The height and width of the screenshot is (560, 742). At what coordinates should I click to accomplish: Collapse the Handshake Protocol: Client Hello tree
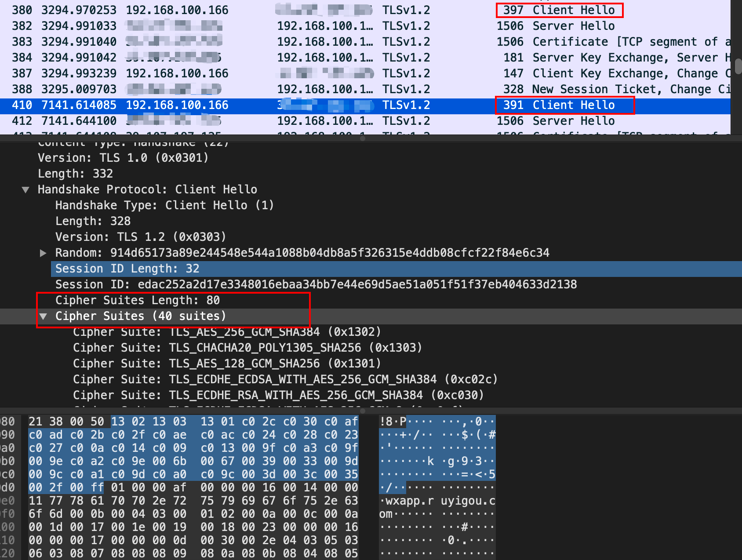point(25,190)
